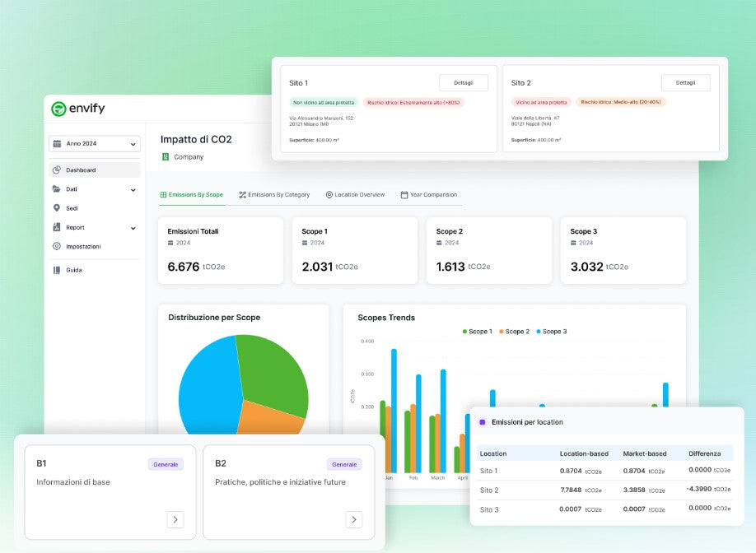756x553 pixels.
Task: Click the envify logo icon
Action: 58,109
